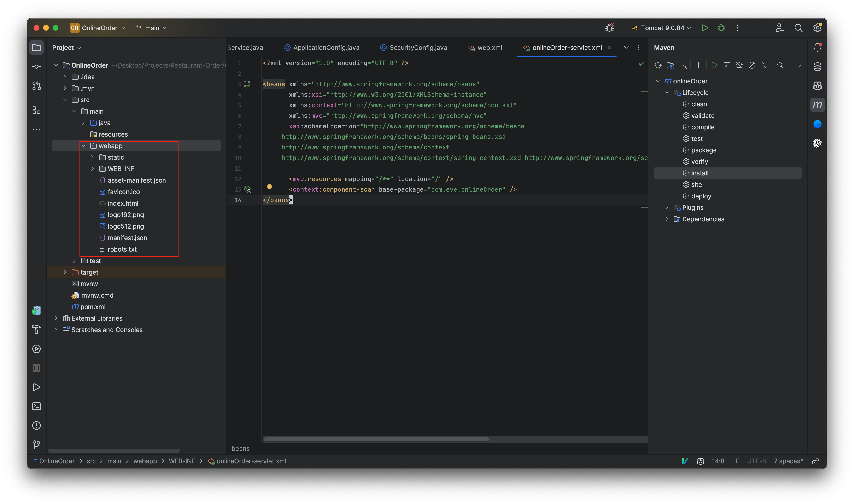Execute a Maven goal
The height and width of the screenshot is (504, 854).
(715, 65)
